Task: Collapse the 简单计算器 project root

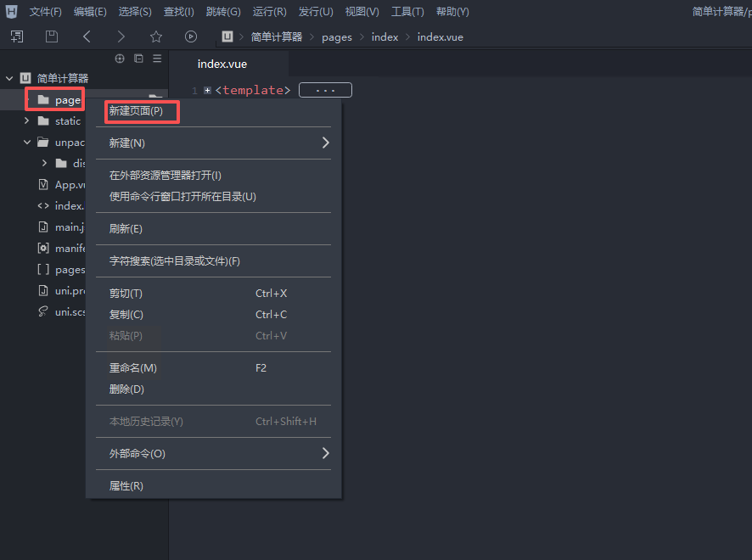Action: 9,78
